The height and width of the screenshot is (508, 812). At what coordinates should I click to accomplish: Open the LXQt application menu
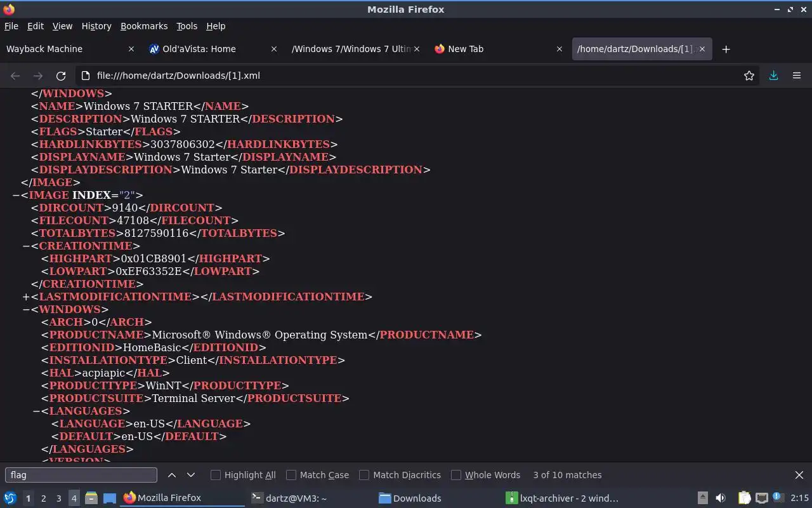point(10,498)
